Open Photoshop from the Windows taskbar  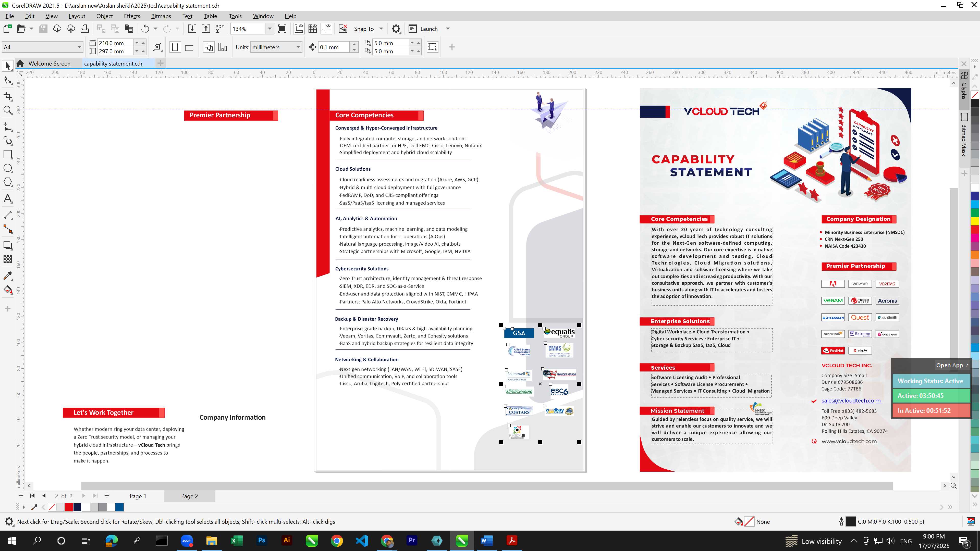coord(262,540)
